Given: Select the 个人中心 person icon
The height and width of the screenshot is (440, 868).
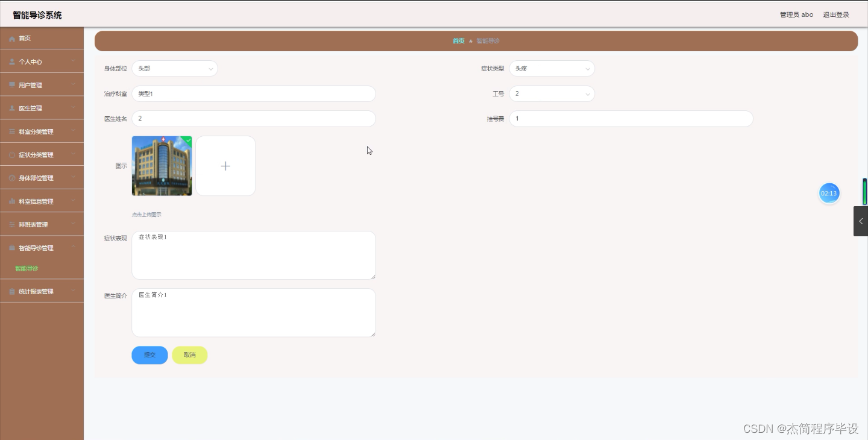Looking at the screenshot, I should click(x=12, y=61).
